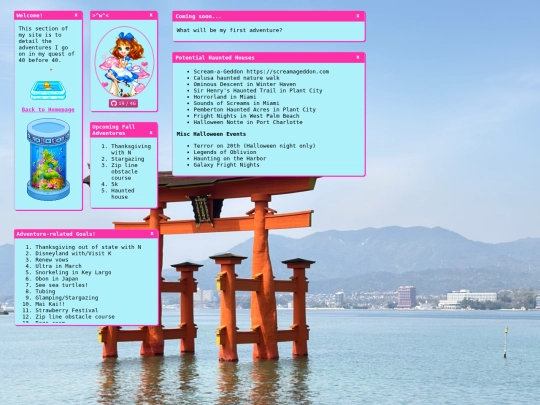Click 'Horrorland in Miami' entry
Image resolution: width=540 pixels, height=405 pixels.
[x=225, y=97]
